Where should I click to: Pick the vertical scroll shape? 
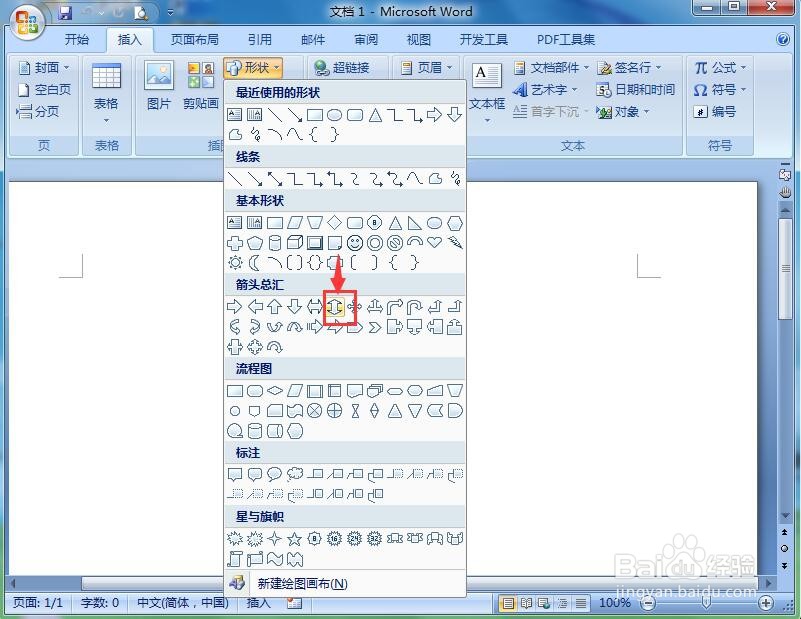coord(235,559)
